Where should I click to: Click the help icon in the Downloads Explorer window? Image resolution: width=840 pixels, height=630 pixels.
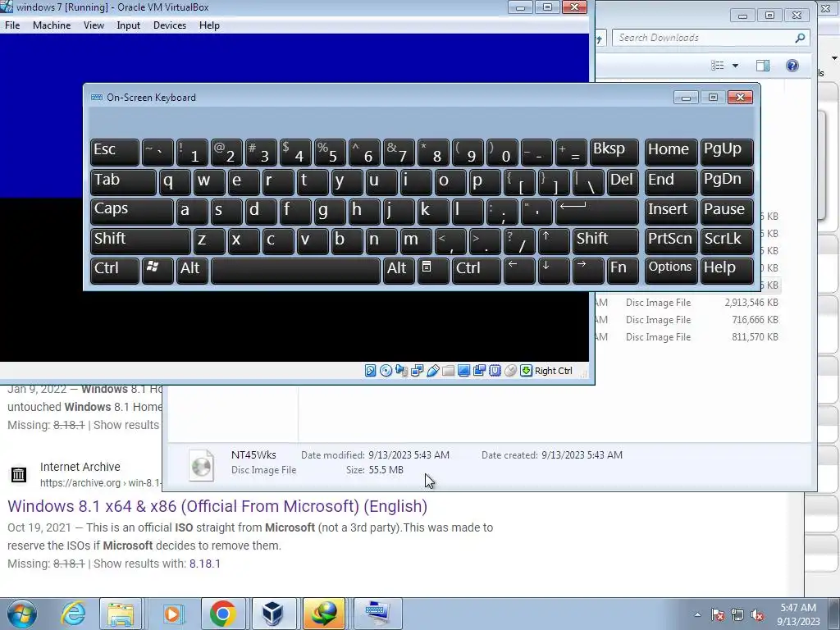792,66
